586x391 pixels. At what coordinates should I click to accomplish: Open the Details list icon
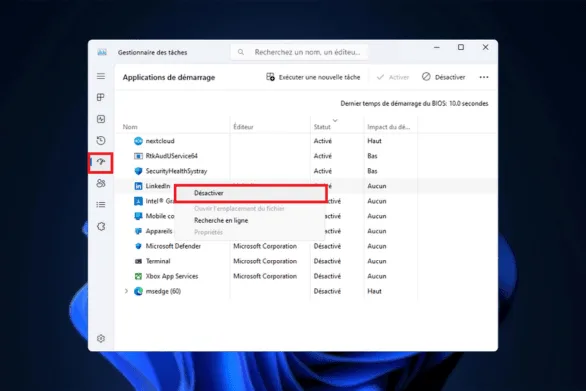[101, 204]
